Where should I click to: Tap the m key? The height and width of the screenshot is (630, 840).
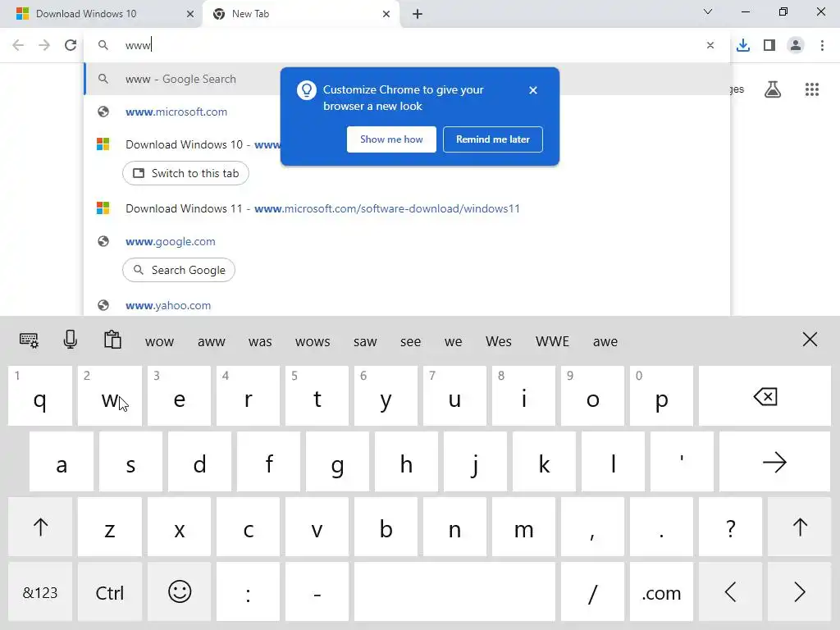523,527
